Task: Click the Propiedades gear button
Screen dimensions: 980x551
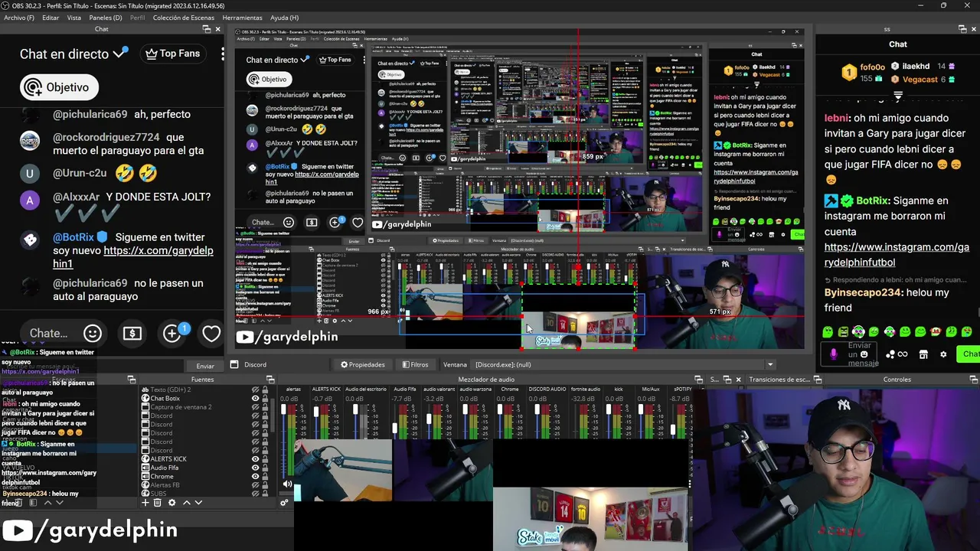Action: [x=363, y=364]
